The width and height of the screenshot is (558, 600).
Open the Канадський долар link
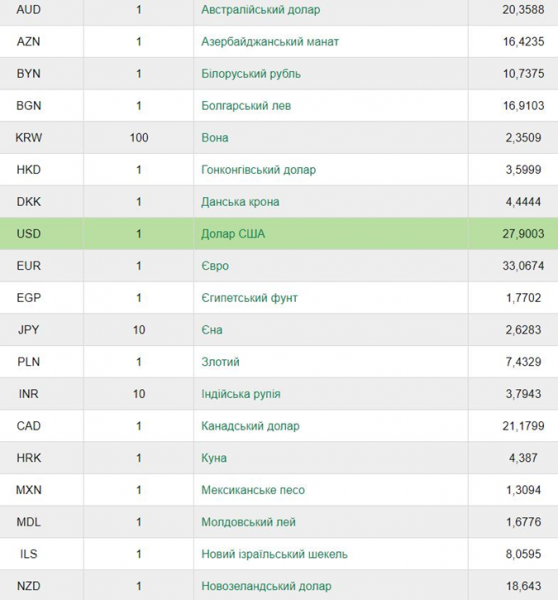(x=250, y=426)
